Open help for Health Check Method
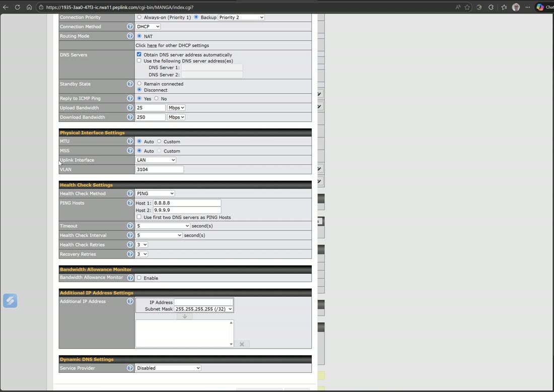The image size is (554, 392). tap(130, 193)
